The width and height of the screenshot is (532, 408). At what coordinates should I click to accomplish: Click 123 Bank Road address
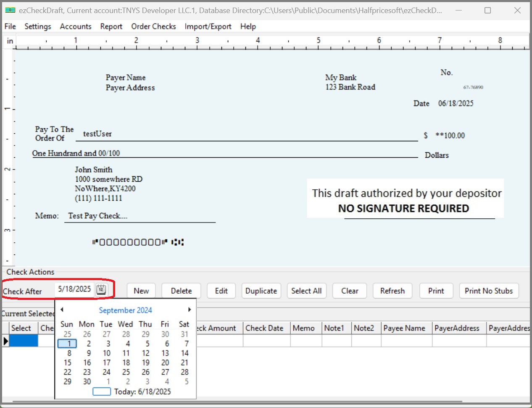[x=350, y=87]
